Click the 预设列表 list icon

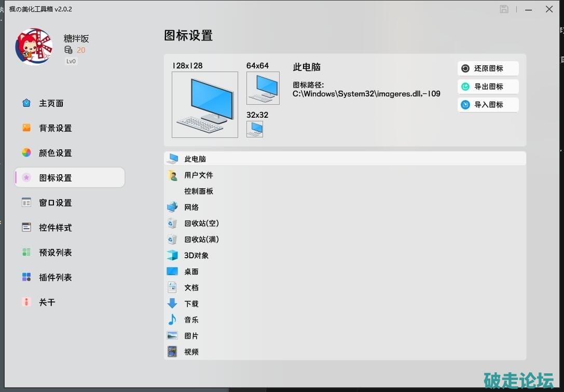tap(26, 253)
